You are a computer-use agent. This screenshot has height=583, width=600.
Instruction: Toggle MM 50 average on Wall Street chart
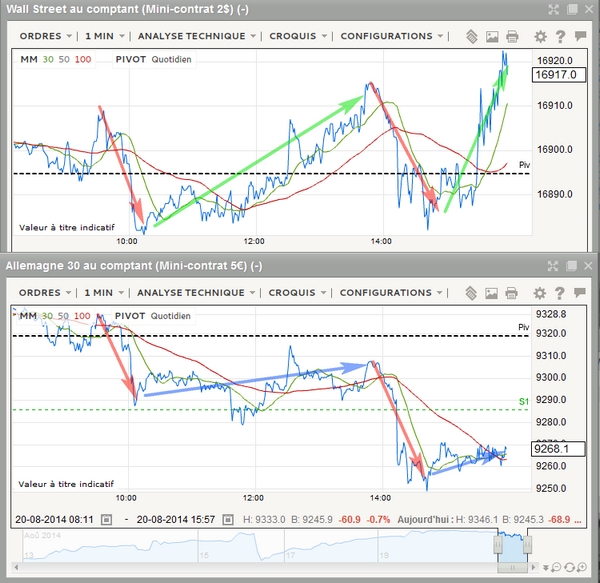coord(64,59)
